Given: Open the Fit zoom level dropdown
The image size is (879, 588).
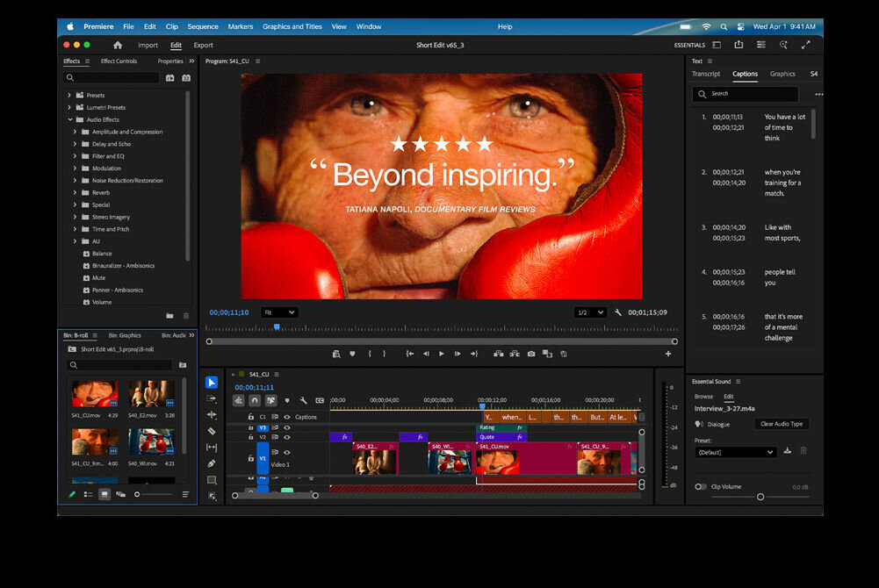Looking at the screenshot, I should click(279, 312).
